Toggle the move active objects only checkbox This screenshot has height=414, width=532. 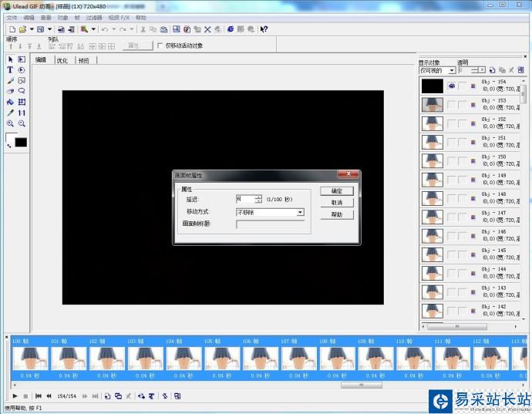point(160,45)
